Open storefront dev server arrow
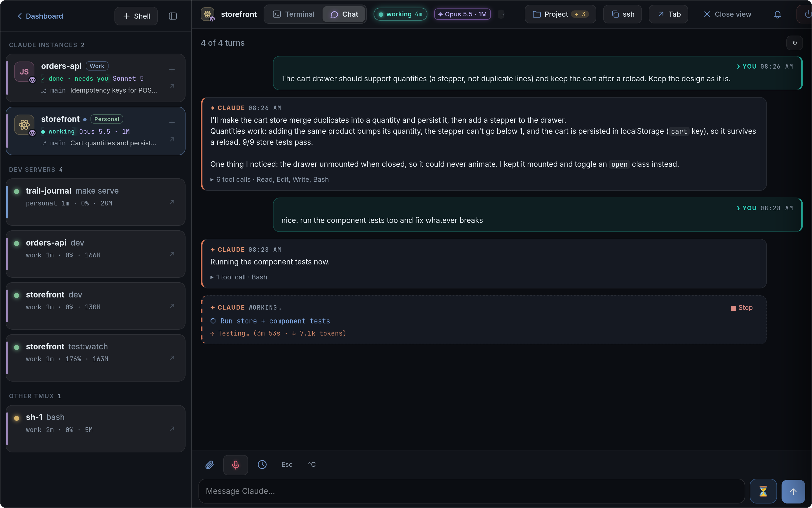 pos(172,306)
